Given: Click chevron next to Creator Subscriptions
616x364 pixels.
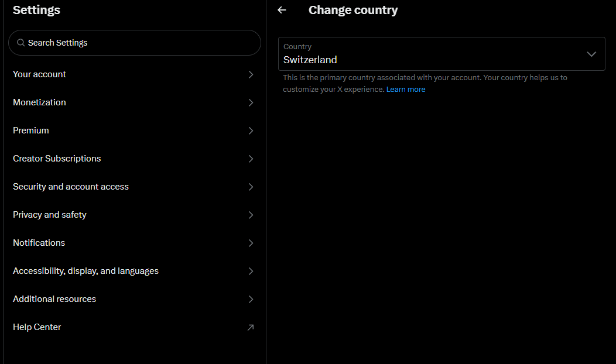Looking at the screenshot, I should tap(251, 159).
